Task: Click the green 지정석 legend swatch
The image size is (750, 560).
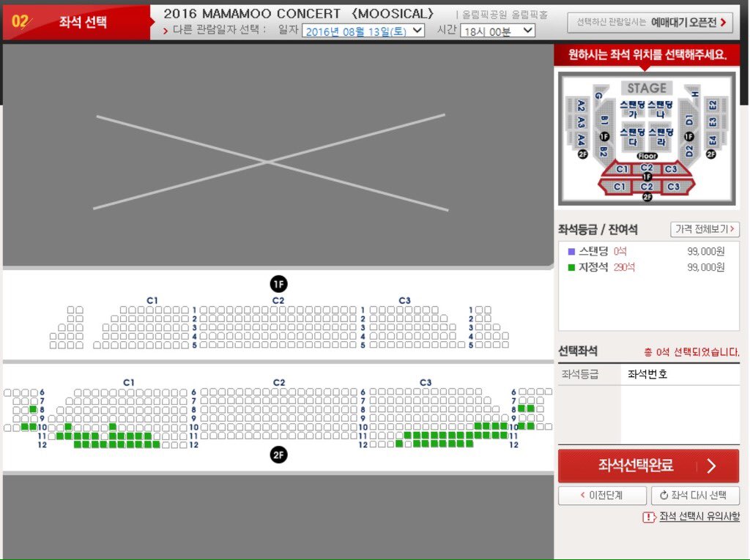Action: [x=571, y=267]
